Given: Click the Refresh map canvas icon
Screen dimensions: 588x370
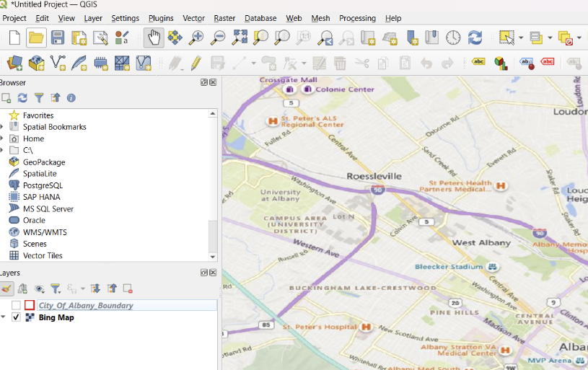Looking at the screenshot, I should pyautogui.click(x=475, y=38).
